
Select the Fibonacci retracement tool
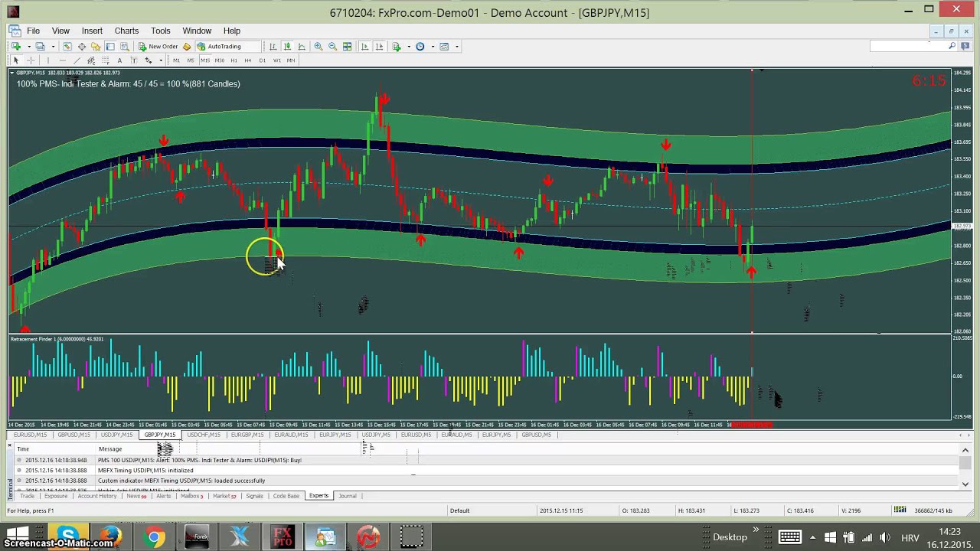pyautogui.click(x=105, y=60)
